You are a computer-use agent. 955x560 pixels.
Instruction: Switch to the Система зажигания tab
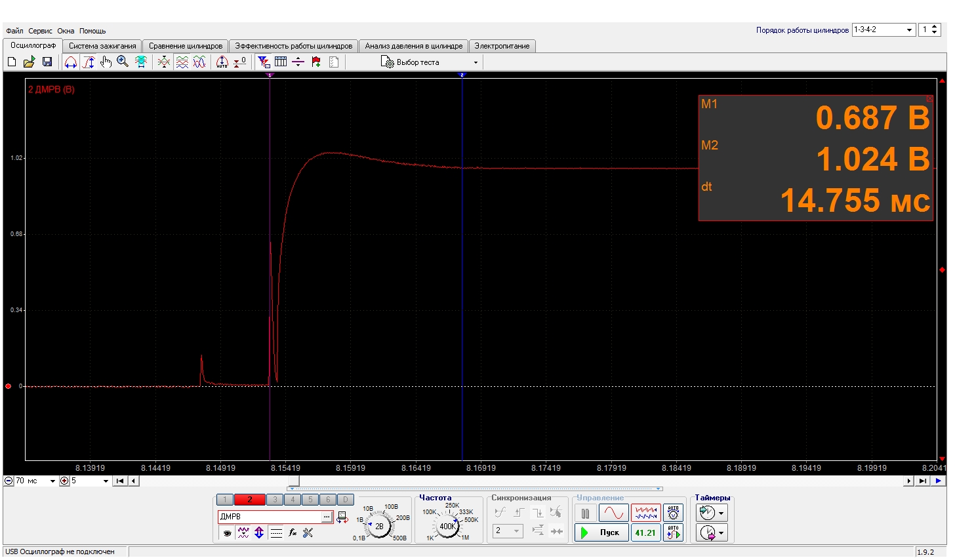pyautogui.click(x=102, y=46)
